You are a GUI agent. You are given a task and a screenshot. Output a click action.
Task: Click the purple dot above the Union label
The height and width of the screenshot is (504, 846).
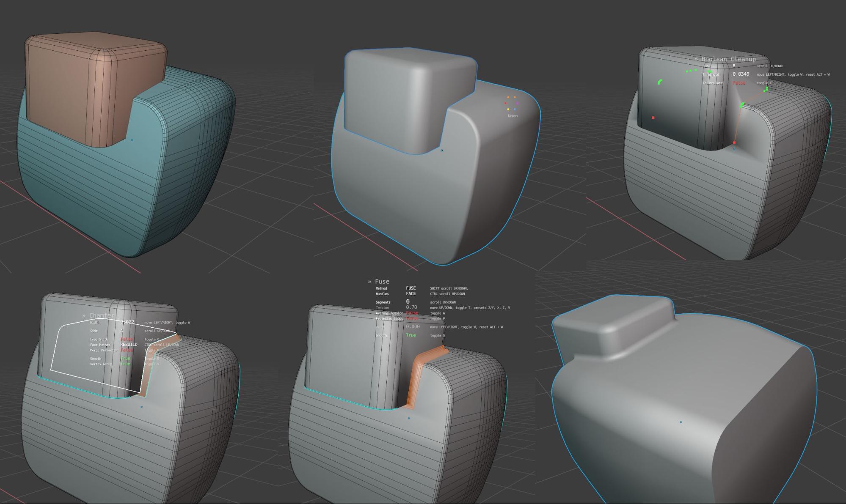517,103
